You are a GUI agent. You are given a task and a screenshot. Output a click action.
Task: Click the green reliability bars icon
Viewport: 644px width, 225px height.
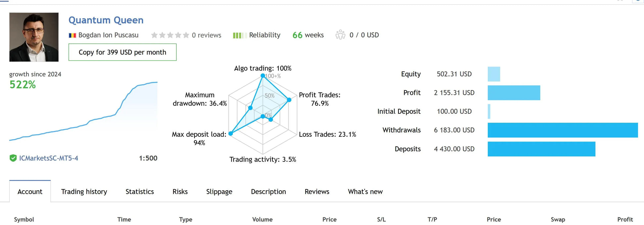pos(239,35)
